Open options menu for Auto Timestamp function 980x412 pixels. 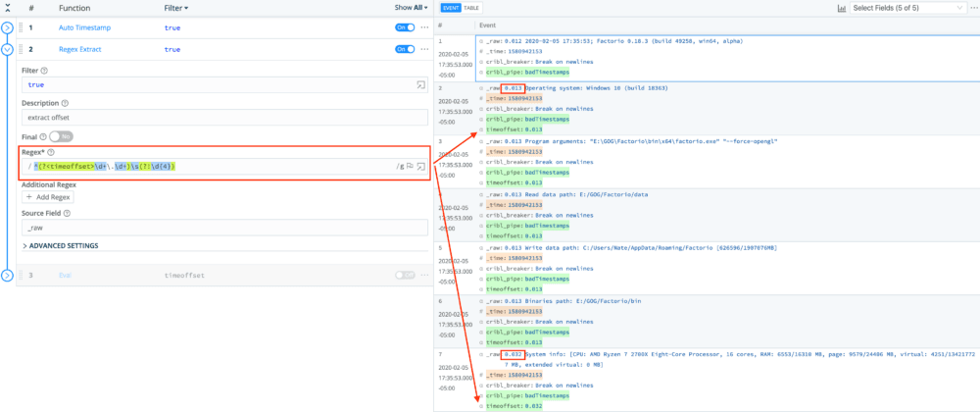[424, 27]
